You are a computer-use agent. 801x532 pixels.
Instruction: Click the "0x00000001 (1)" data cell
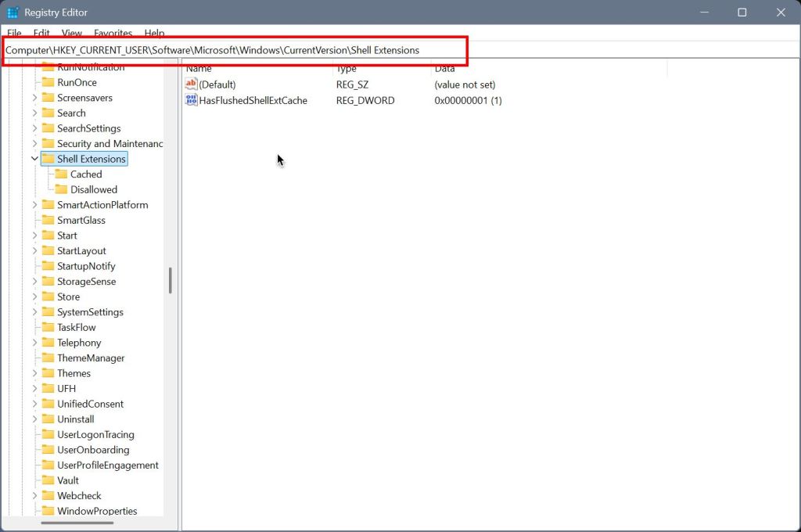[x=469, y=101]
